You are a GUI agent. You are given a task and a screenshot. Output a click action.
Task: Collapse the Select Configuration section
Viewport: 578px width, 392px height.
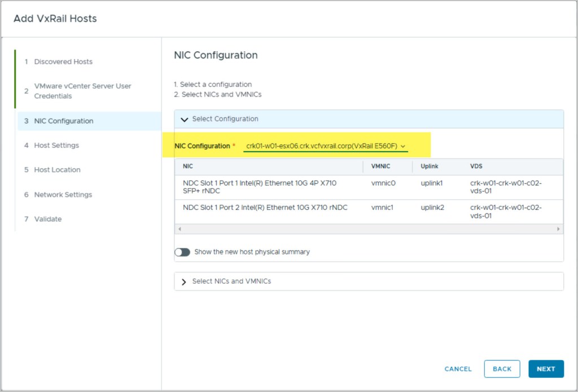click(184, 119)
